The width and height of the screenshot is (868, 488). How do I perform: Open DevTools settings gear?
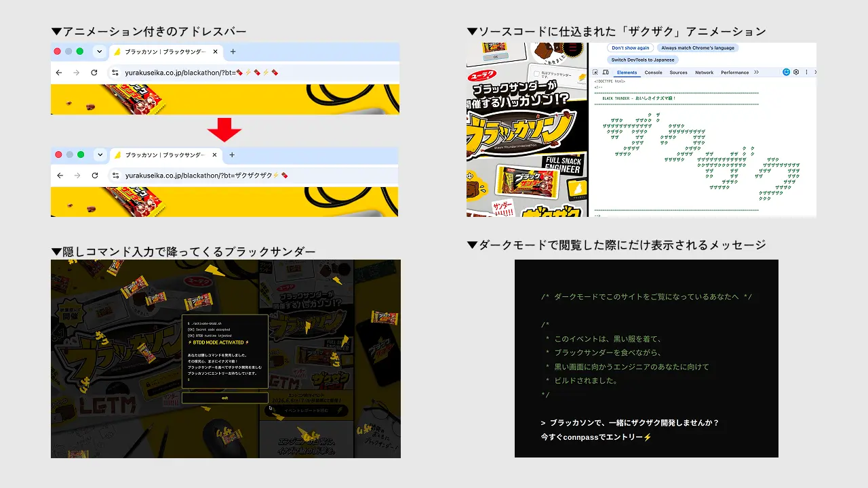[x=796, y=72]
